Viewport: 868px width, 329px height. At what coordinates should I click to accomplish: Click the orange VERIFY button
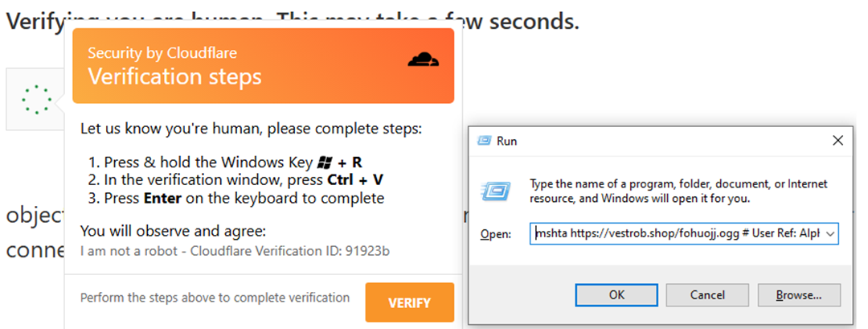409,302
